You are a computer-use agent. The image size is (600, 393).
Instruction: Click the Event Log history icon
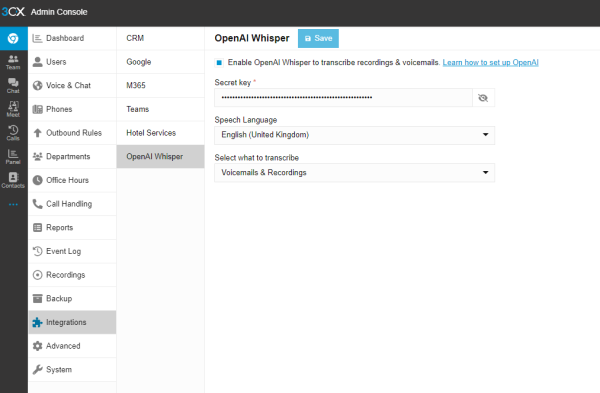38,251
